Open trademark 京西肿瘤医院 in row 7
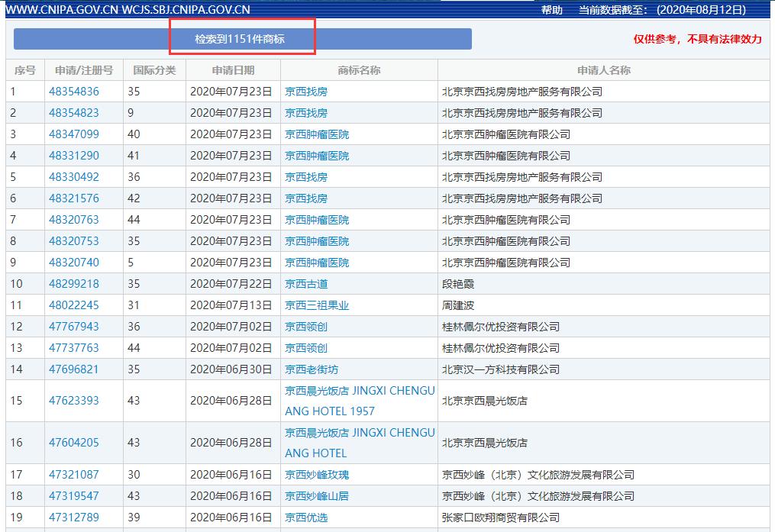The height and width of the screenshot is (532, 775). (317, 219)
